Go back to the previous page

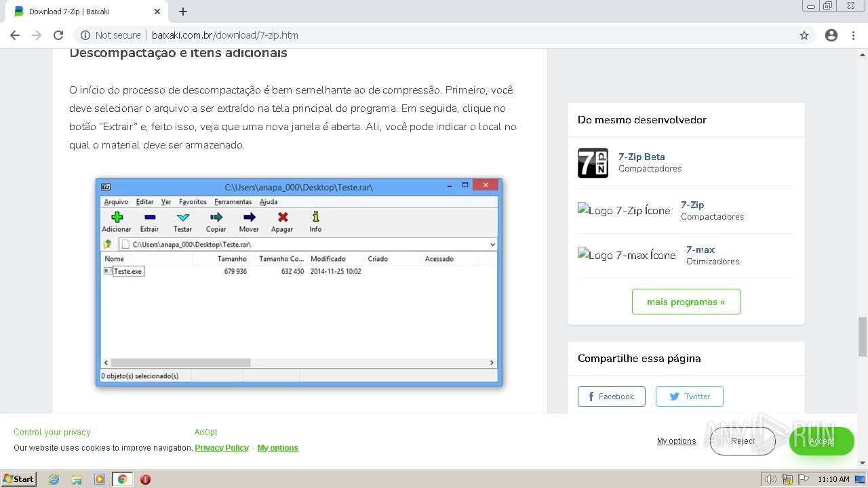15,35
